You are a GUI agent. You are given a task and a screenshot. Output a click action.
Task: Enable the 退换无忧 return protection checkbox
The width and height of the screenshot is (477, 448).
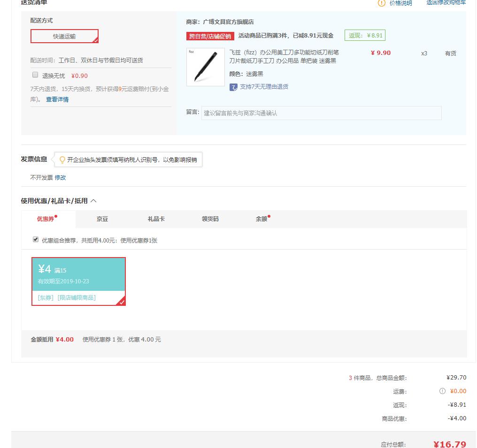(x=35, y=75)
